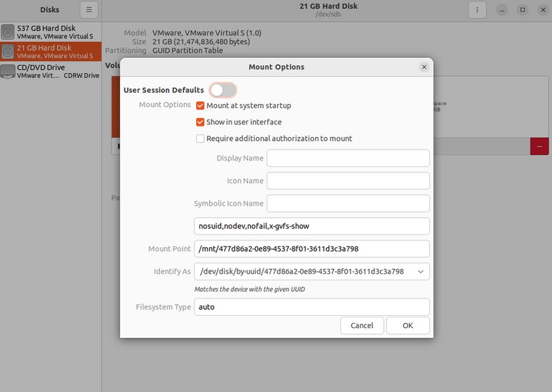Viewport: 552px width, 392px height.
Task: Select the 537 GB Hard Disk entry
Action: pyautogui.click(x=51, y=32)
